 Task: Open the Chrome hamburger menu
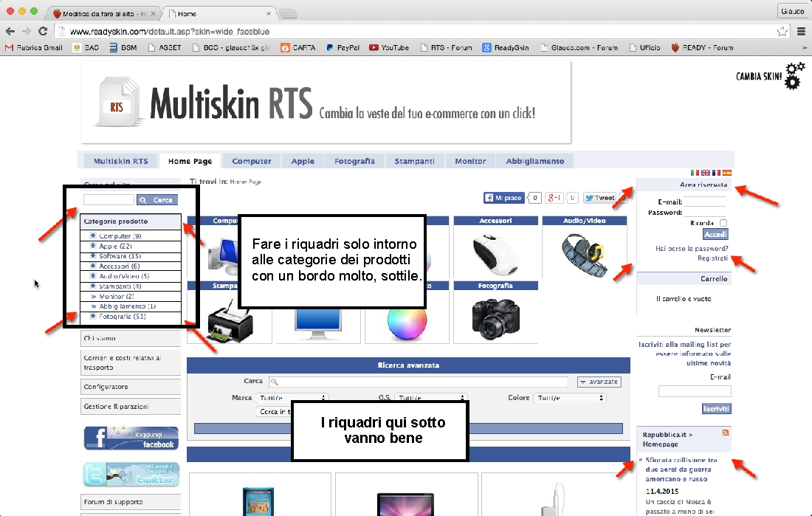801,32
